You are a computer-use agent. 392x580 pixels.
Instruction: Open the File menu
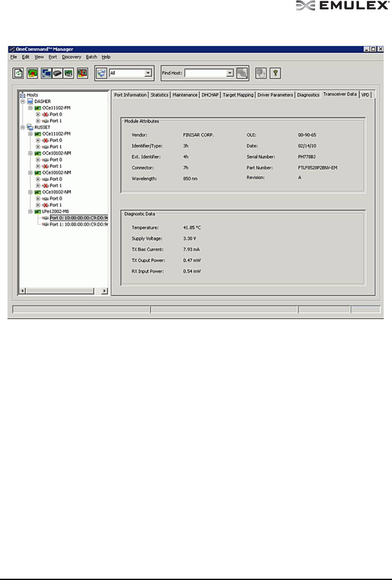coord(14,57)
